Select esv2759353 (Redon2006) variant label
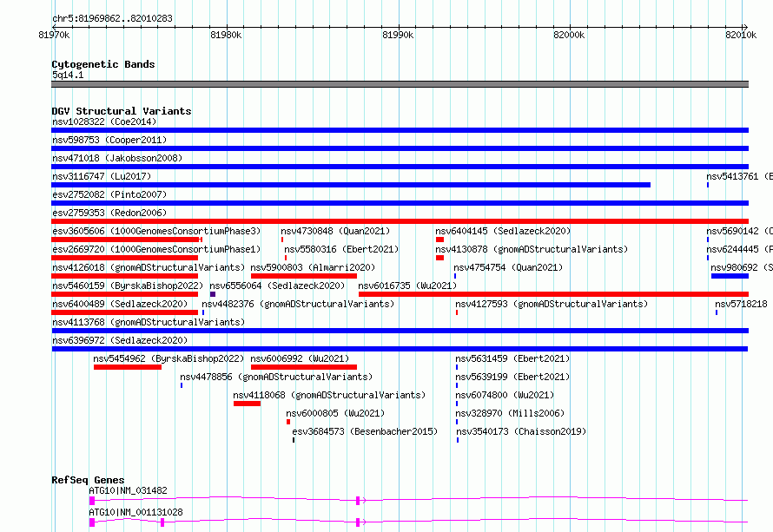 coord(109,213)
